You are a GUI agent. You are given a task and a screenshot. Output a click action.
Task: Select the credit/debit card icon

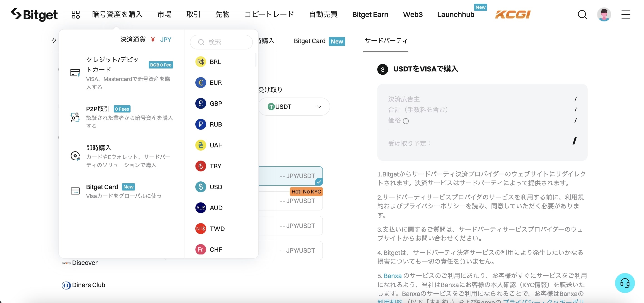(75, 73)
